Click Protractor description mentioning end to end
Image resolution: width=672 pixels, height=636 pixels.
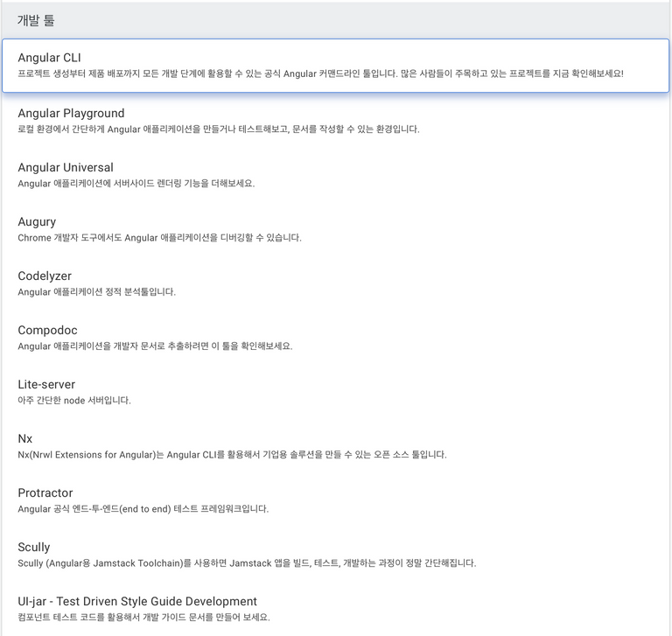pyautogui.click(x=143, y=509)
